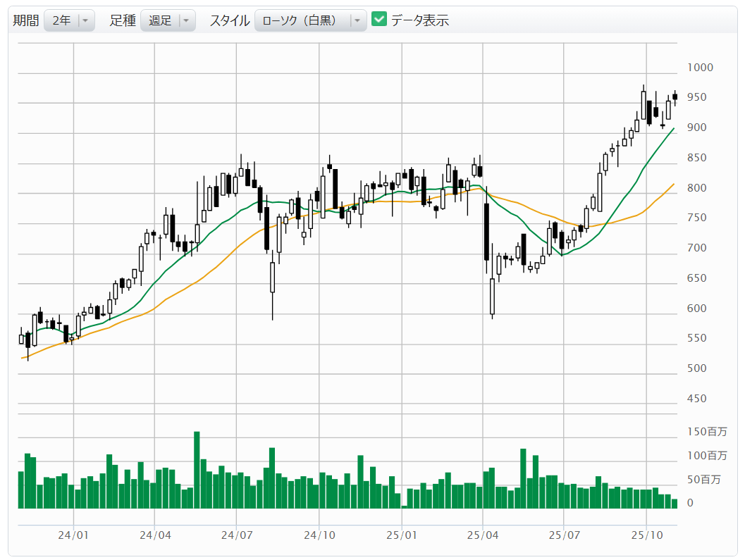Select the latest candlestick at the right edge
This screenshot has height=560, width=745.
[x=675, y=97]
